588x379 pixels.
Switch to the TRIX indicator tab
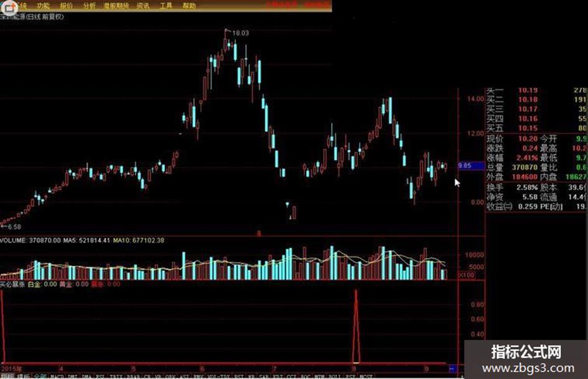pyautogui.click(x=116, y=376)
